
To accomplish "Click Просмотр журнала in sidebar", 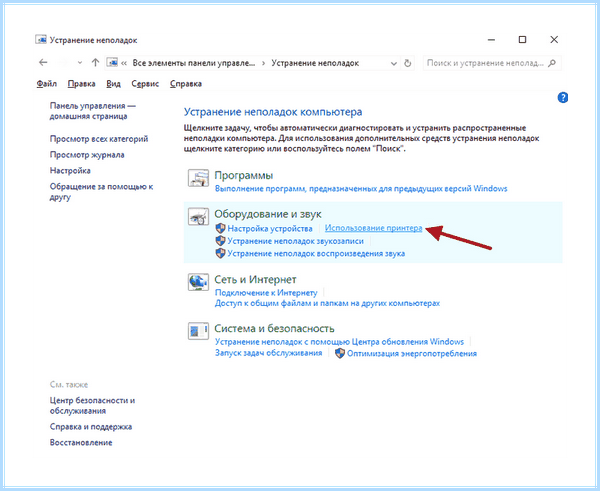I will [x=87, y=155].
